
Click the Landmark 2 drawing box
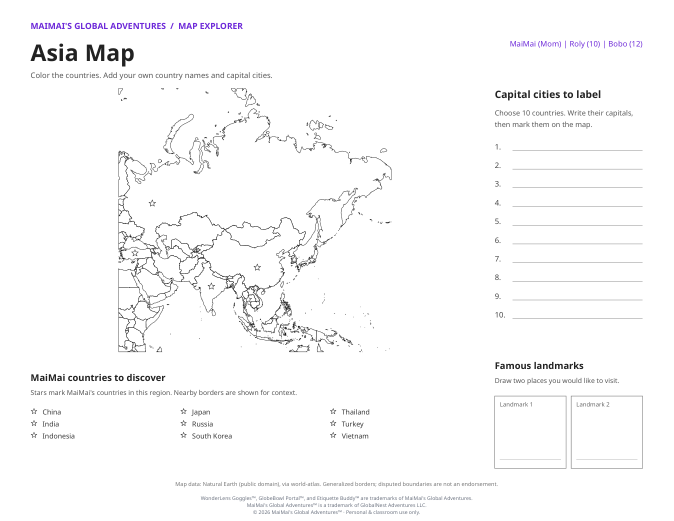pos(607,432)
